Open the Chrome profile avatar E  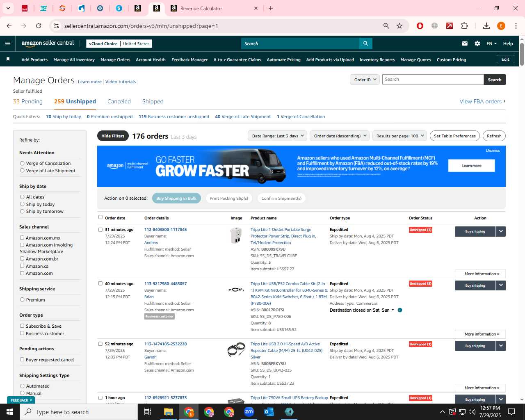coord(501,26)
